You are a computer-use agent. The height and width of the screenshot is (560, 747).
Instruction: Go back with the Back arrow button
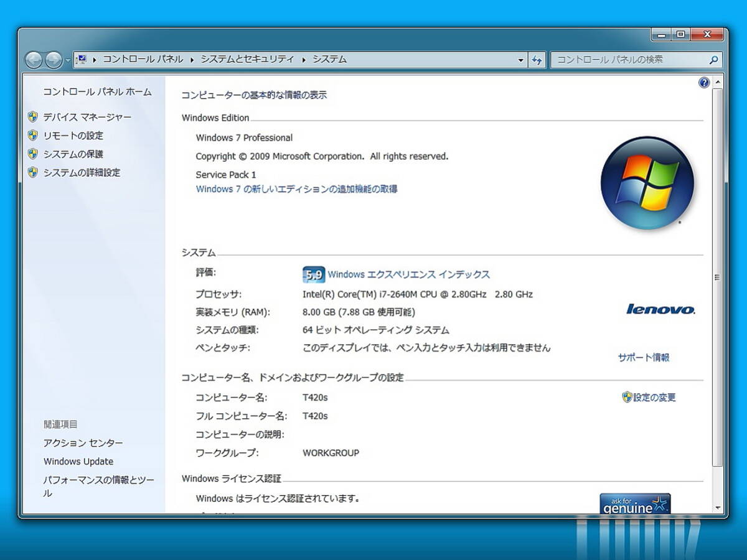34,60
